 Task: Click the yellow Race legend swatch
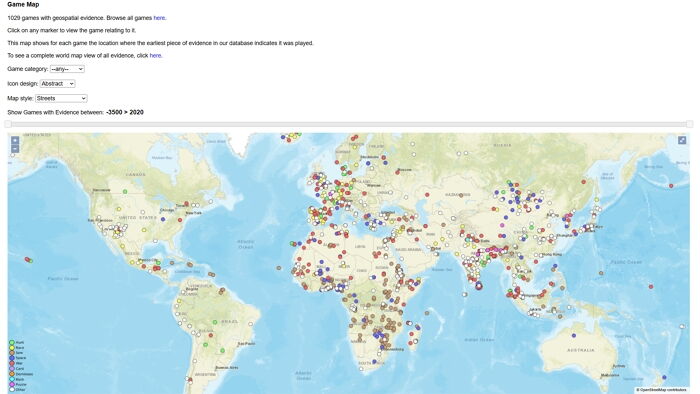pos(12,348)
